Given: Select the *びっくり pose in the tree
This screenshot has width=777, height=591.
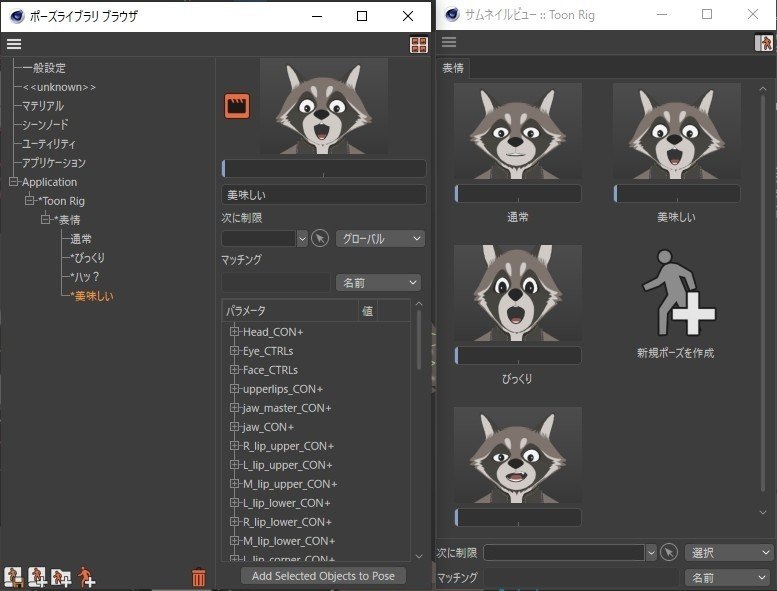Looking at the screenshot, I should coord(87,258).
